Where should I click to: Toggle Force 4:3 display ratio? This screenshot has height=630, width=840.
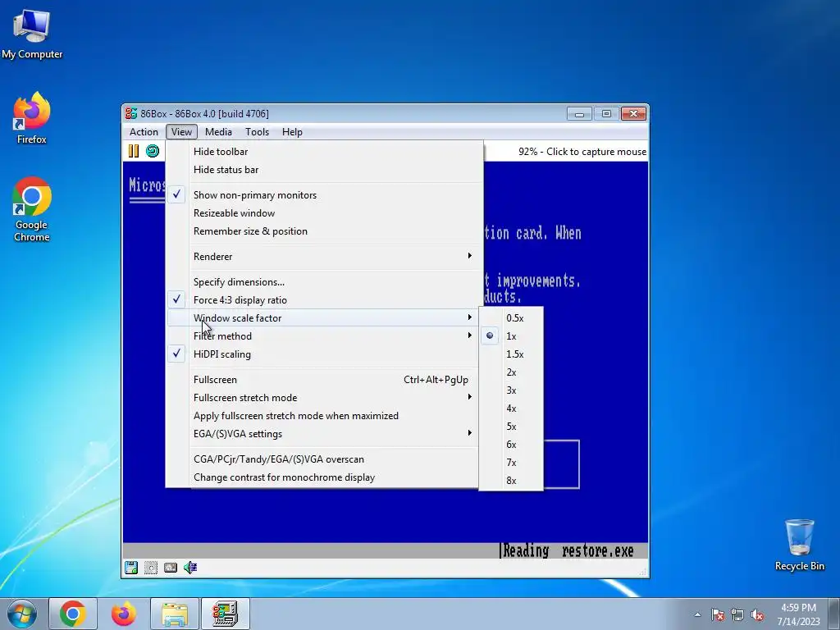pos(325,300)
